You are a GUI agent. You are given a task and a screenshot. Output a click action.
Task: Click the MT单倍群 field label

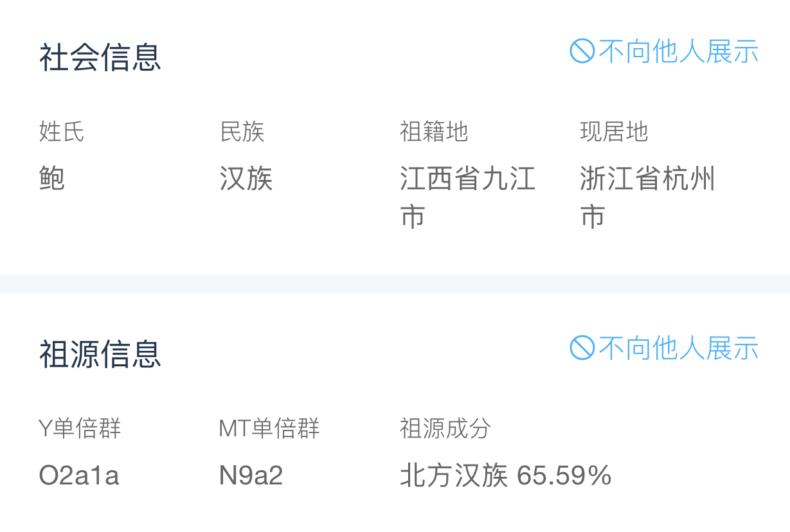(x=269, y=428)
